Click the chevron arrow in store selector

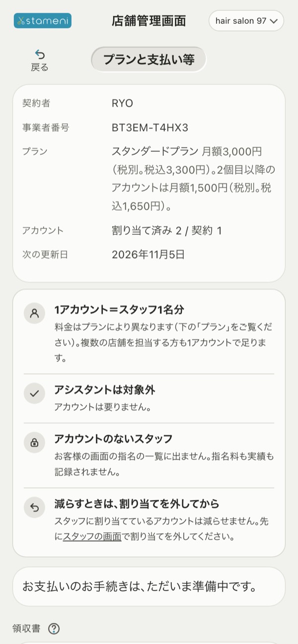[273, 21]
